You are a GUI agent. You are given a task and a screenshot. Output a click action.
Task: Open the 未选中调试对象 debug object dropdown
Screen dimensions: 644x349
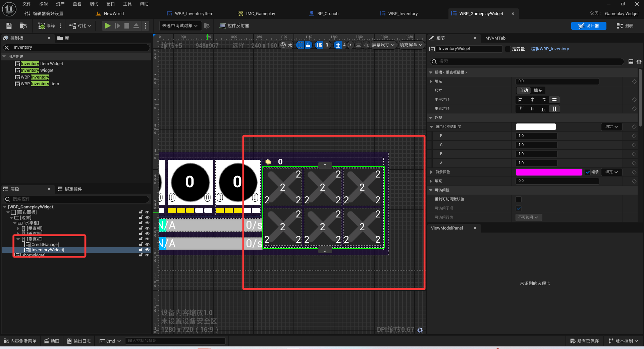[x=180, y=26]
